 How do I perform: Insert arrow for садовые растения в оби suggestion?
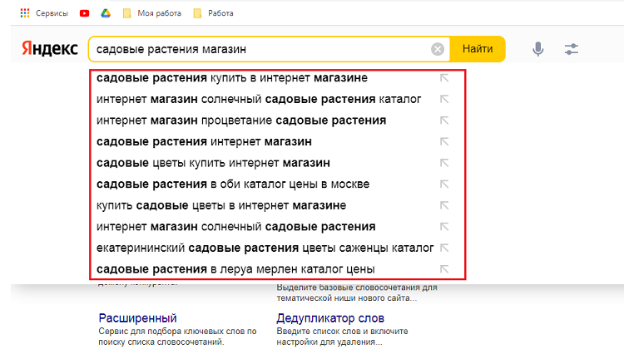[x=444, y=184]
